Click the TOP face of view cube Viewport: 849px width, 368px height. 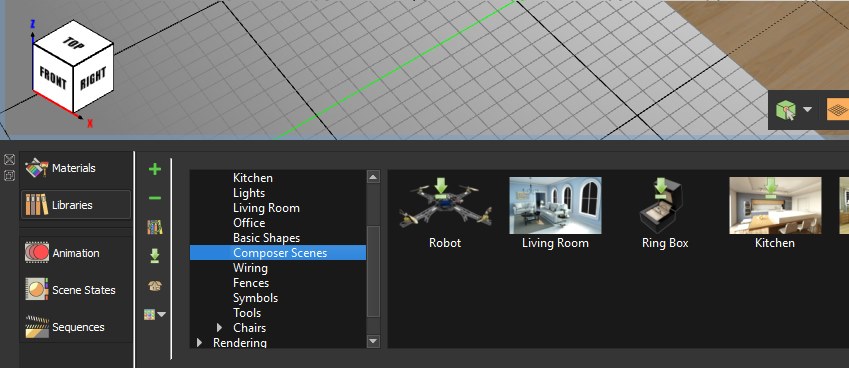73,43
